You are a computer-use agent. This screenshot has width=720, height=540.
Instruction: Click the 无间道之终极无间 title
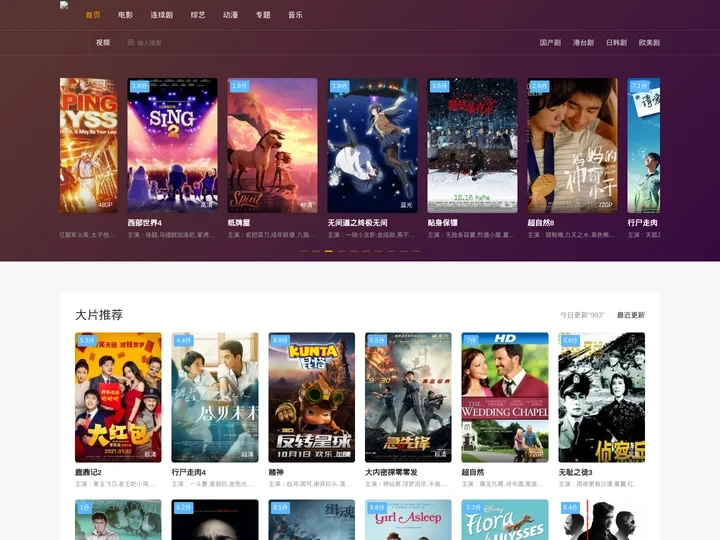click(358, 223)
